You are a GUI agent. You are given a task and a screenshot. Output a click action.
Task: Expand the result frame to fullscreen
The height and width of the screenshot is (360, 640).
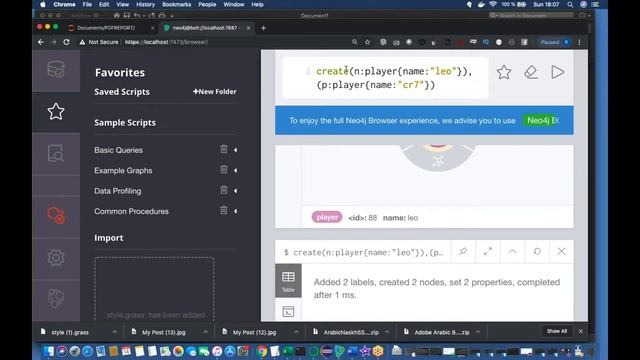tap(488, 251)
